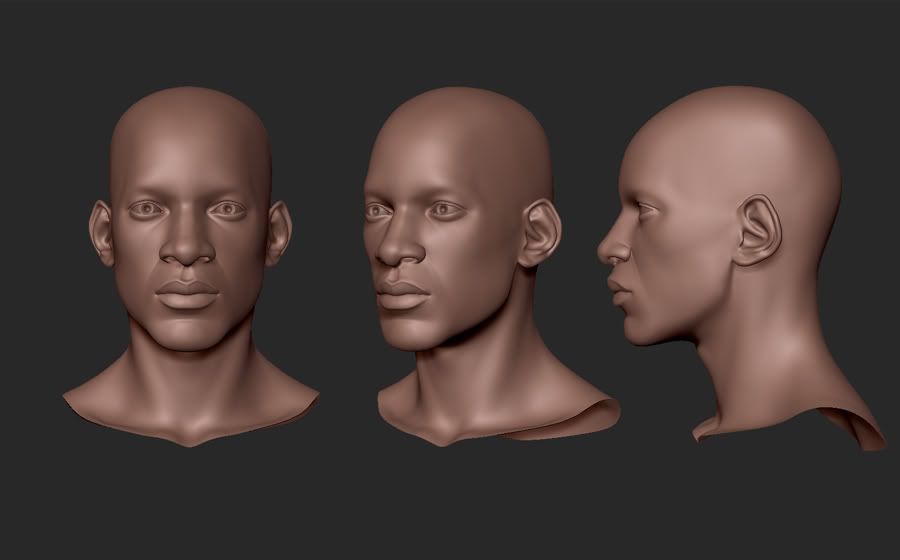Click the three-quarter view head's ear

538,232
